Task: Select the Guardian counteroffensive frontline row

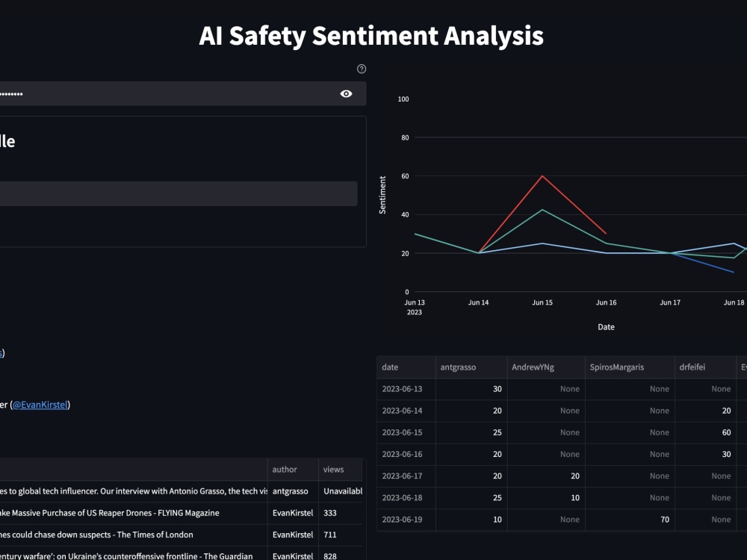Action: [134, 554]
